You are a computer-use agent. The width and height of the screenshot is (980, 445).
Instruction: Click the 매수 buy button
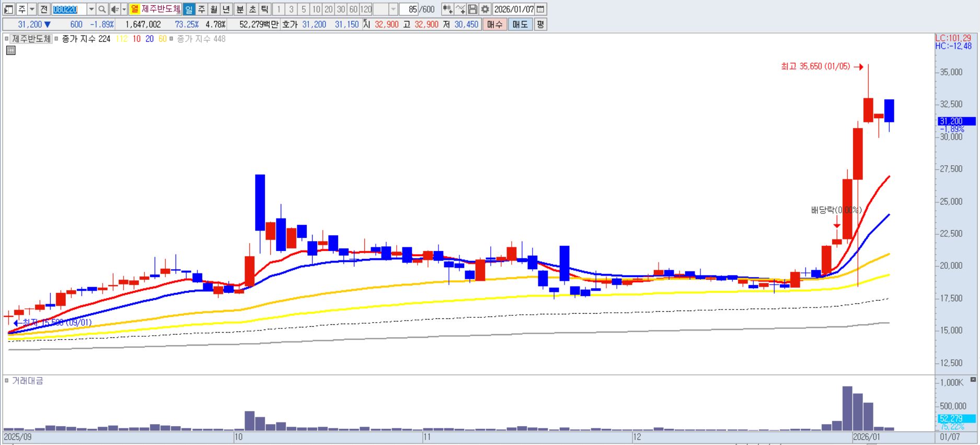click(494, 25)
